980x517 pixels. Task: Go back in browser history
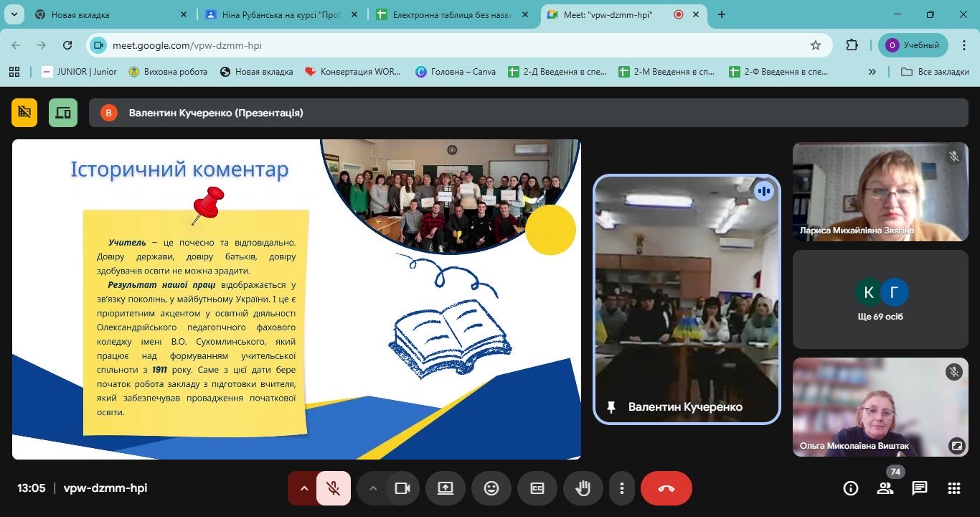click(x=16, y=45)
